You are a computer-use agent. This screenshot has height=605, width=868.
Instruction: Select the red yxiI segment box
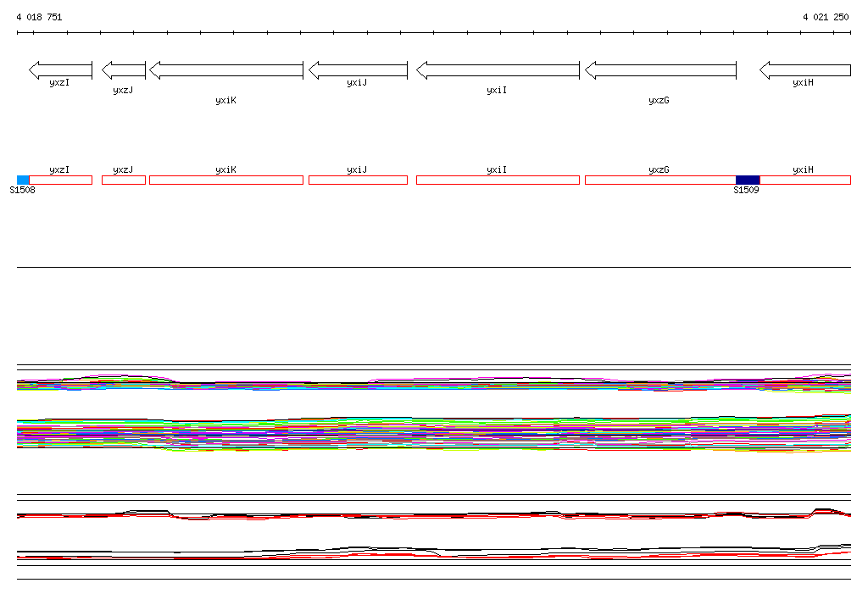pyautogui.click(x=498, y=180)
